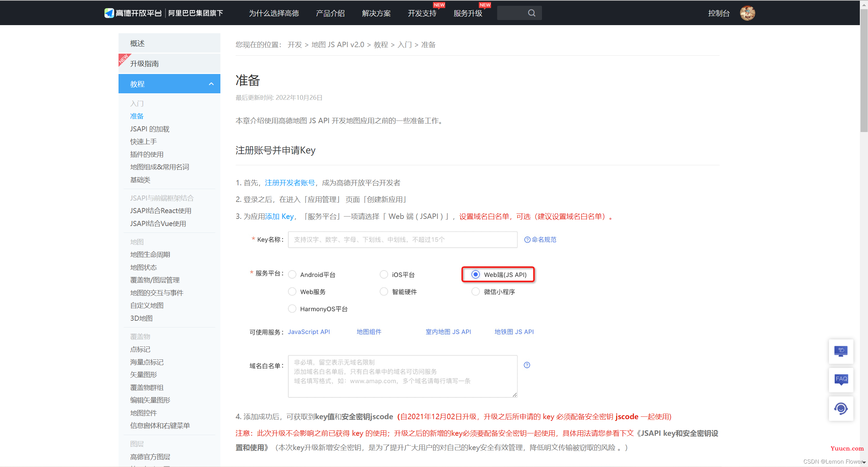Click the 教程 breadcrumb link
Image resolution: width=868 pixels, height=467 pixels.
pyautogui.click(x=381, y=45)
